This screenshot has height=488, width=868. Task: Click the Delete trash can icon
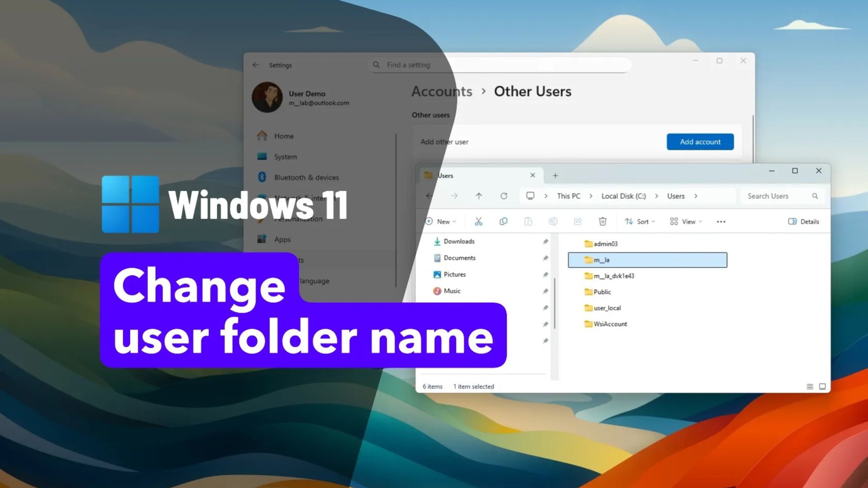click(602, 221)
